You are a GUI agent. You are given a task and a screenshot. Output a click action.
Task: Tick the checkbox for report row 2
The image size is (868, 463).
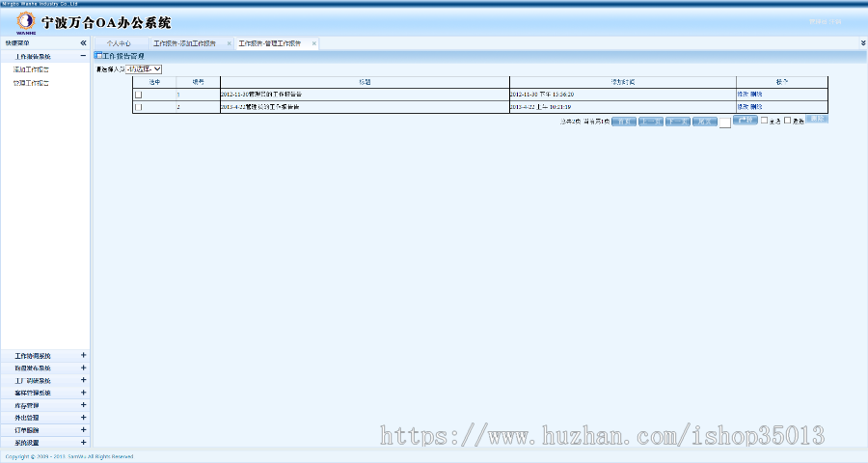138,107
